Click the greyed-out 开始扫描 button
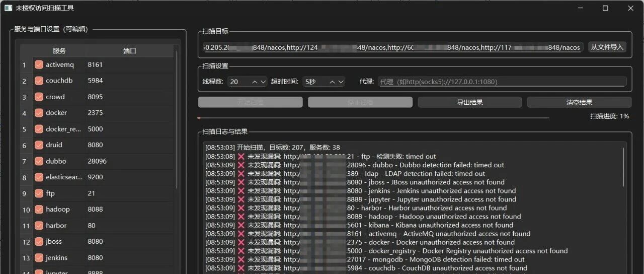 tap(250, 102)
